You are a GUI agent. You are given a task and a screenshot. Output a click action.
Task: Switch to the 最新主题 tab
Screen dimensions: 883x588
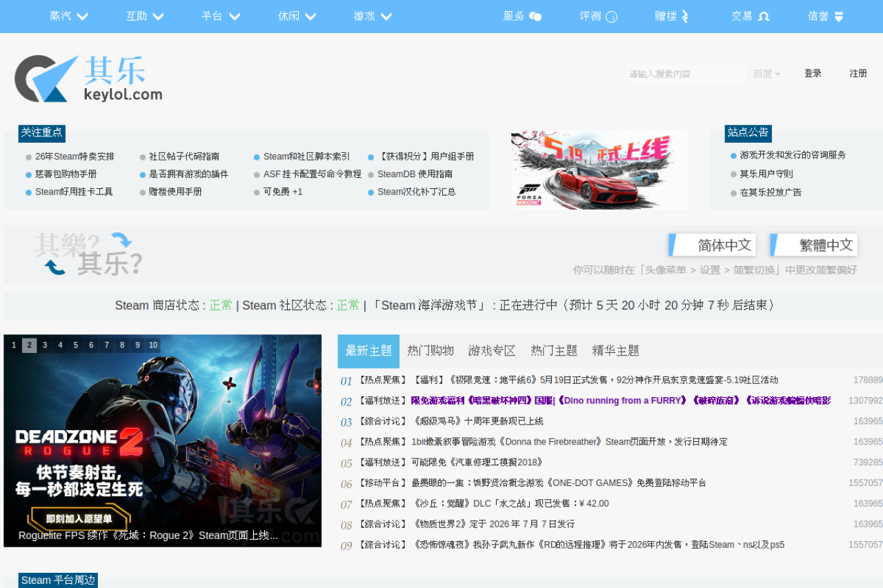click(368, 351)
